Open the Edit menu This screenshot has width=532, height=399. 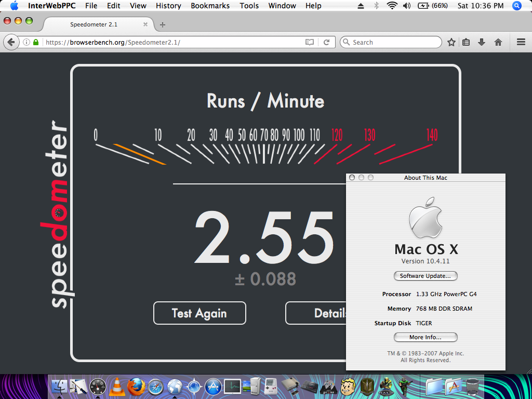pyautogui.click(x=113, y=6)
